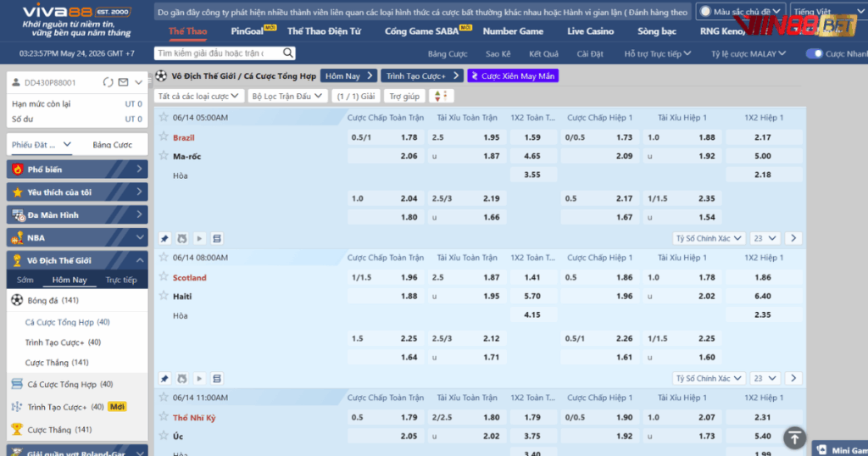868x456 pixels.
Task: Star the Brazil team
Action: 164,136
